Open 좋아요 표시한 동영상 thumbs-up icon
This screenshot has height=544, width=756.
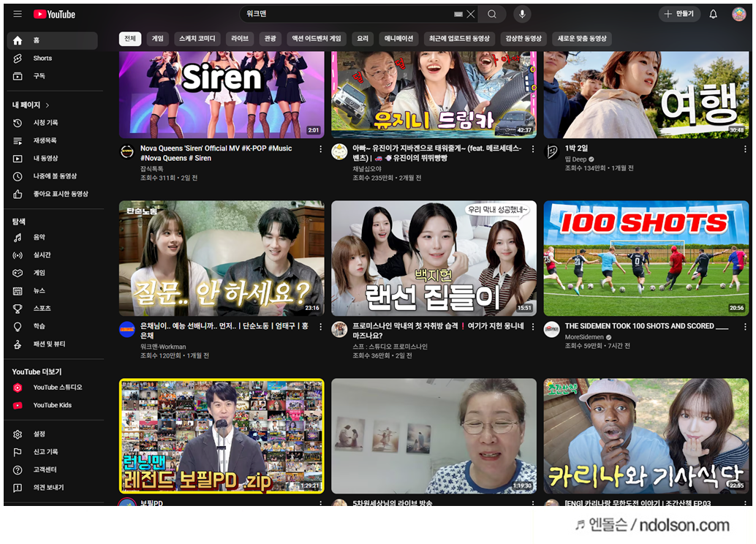tap(18, 194)
